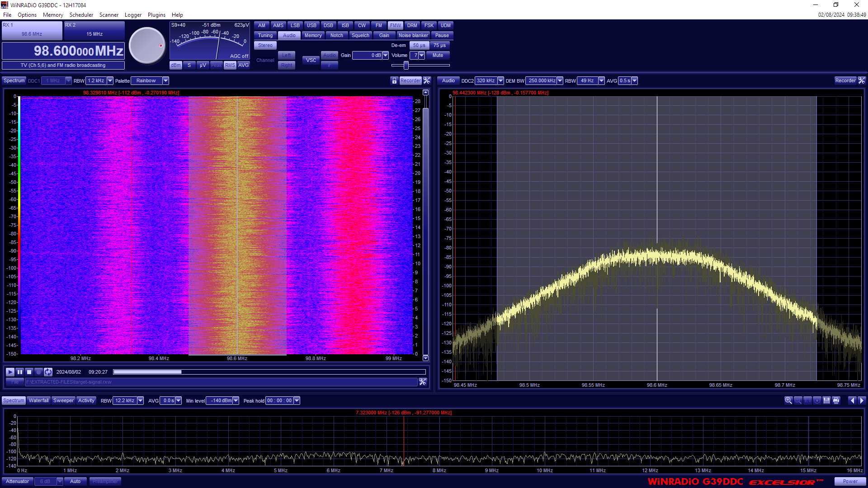The width and height of the screenshot is (868, 488).
Task: Click the play button in file playback controls
Action: (10, 372)
